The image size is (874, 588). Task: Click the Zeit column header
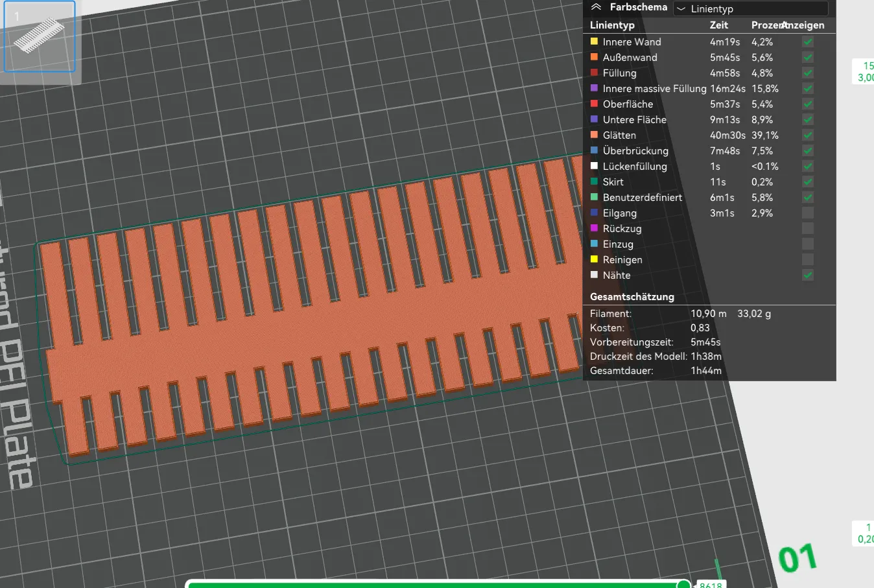718,25
